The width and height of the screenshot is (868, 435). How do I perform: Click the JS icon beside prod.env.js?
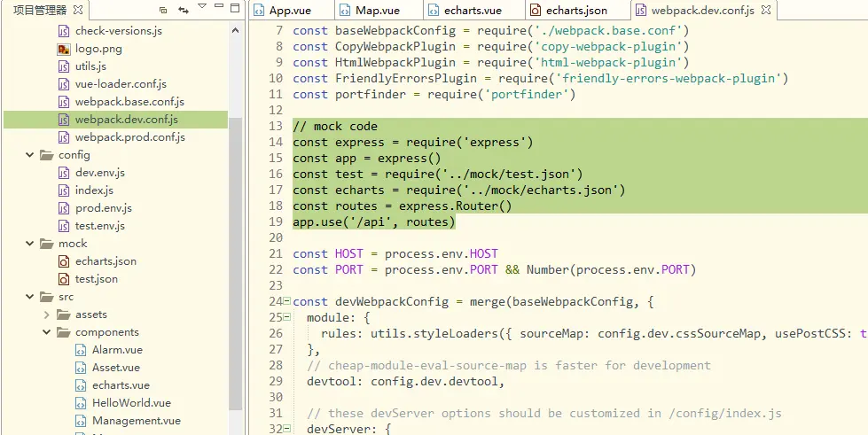(64, 208)
